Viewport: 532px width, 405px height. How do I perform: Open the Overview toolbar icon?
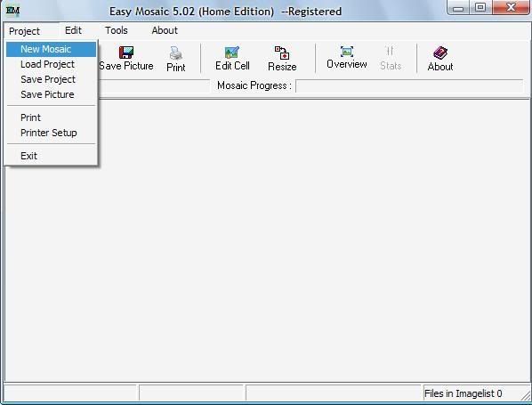point(347,52)
